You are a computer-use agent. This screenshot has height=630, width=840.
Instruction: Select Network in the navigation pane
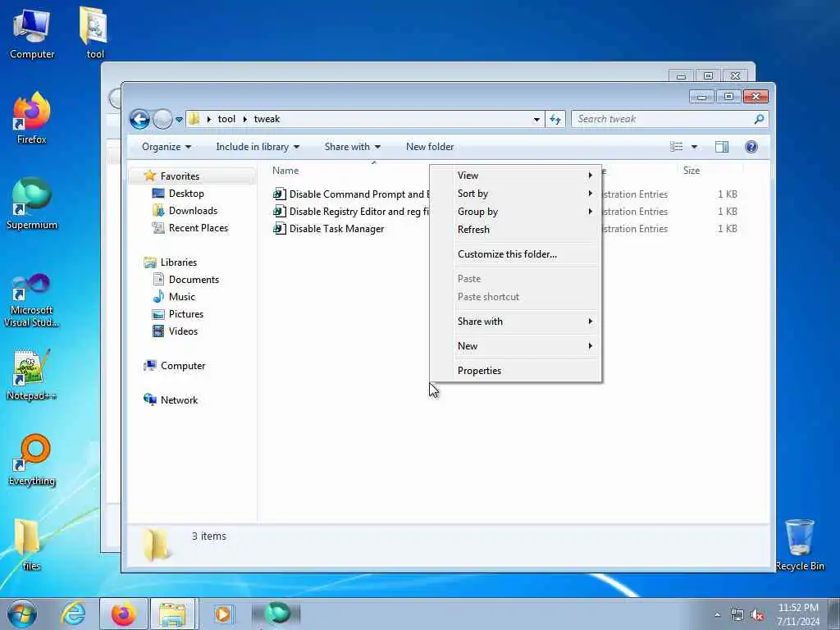coord(179,400)
